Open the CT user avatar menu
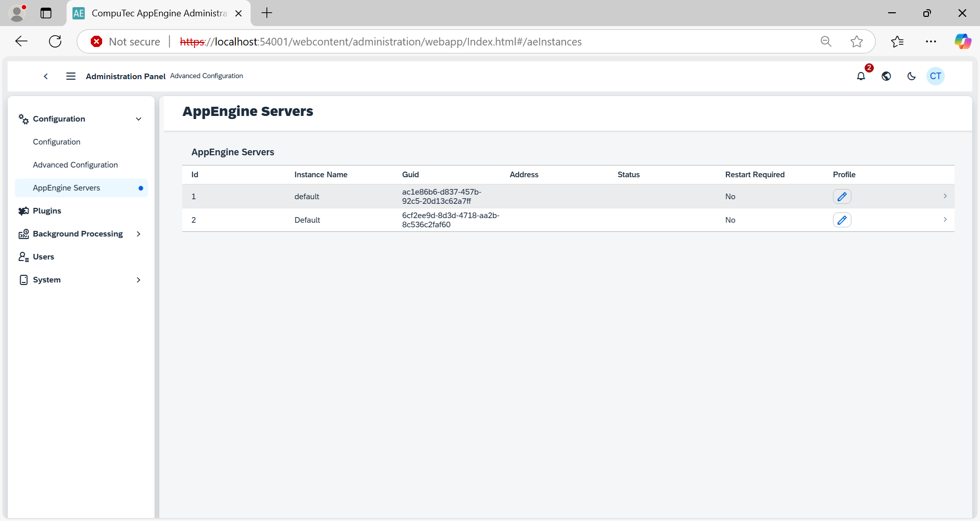Viewport: 980px width, 521px height. [936, 76]
